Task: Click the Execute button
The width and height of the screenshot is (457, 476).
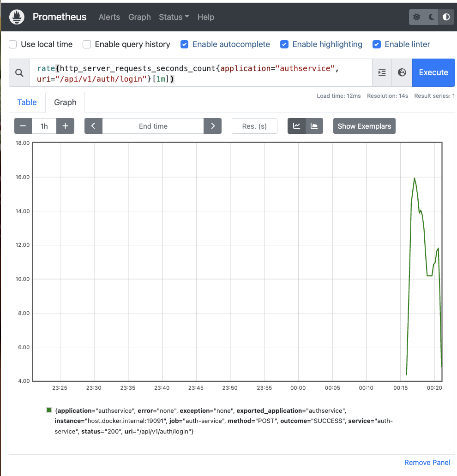Action: pyautogui.click(x=433, y=72)
